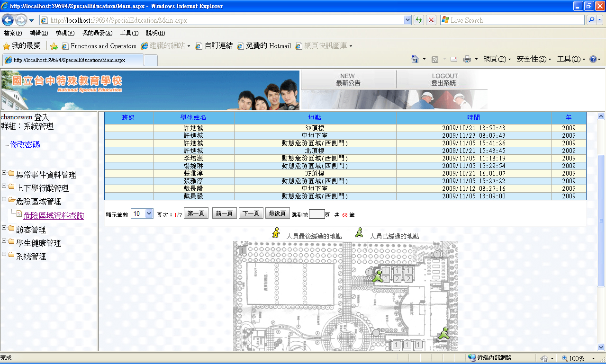606x364 pixels.
Task: Open the 工具(T) menu
Action: [x=129, y=33]
